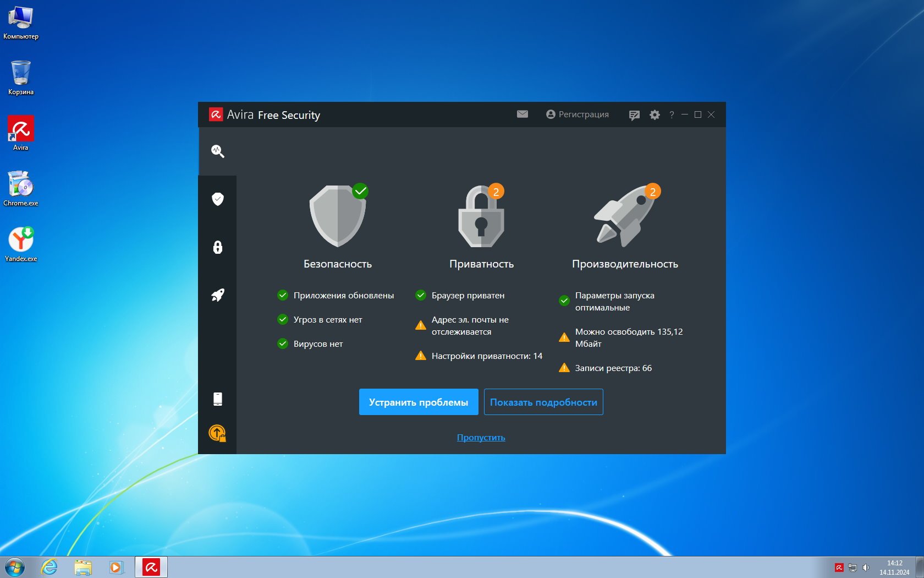Select the large Приватность padlock graphic
Screen dimensions: 924x578
[481, 217]
